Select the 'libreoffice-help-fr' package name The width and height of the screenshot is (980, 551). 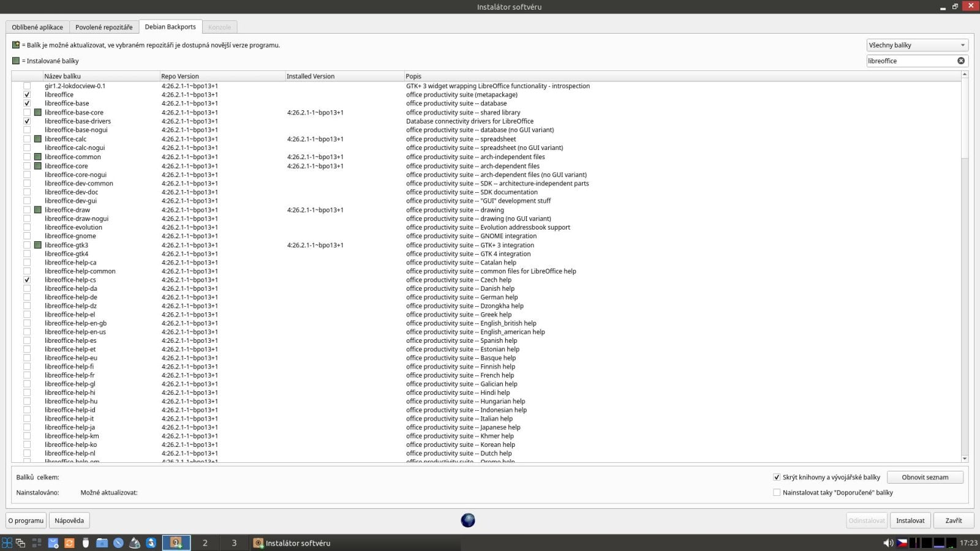point(70,375)
